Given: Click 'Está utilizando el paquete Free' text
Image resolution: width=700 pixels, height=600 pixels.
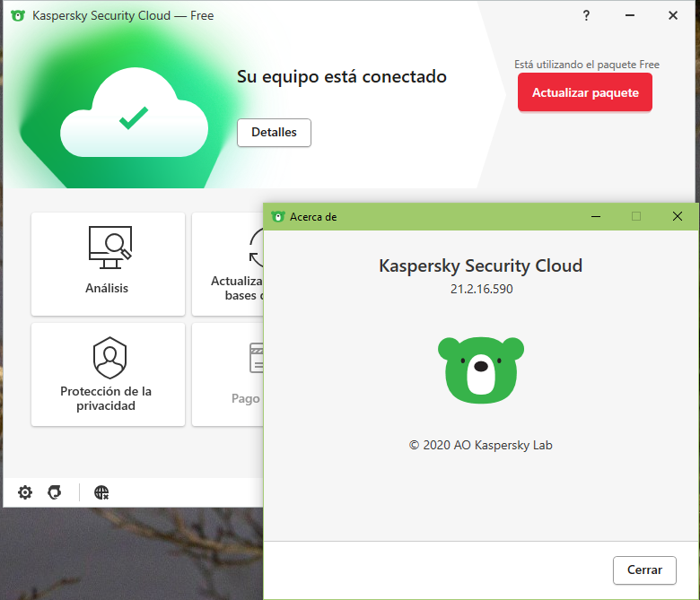Looking at the screenshot, I should (587, 65).
